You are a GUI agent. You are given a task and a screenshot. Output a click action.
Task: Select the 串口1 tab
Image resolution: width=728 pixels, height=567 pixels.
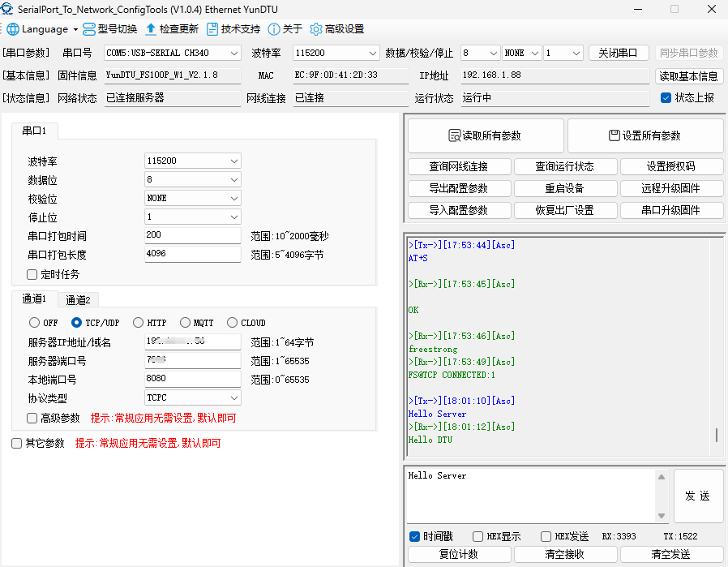tap(34, 131)
